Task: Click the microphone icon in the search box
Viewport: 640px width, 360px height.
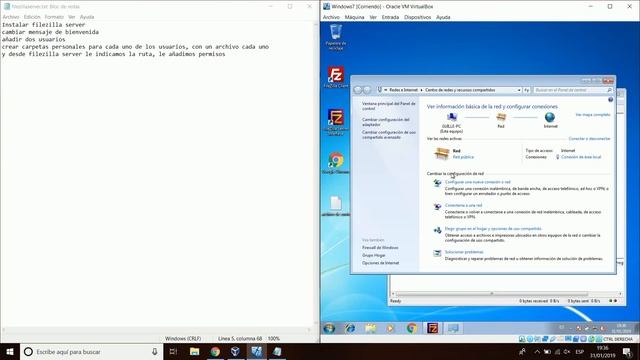Action: coord(155,352)
